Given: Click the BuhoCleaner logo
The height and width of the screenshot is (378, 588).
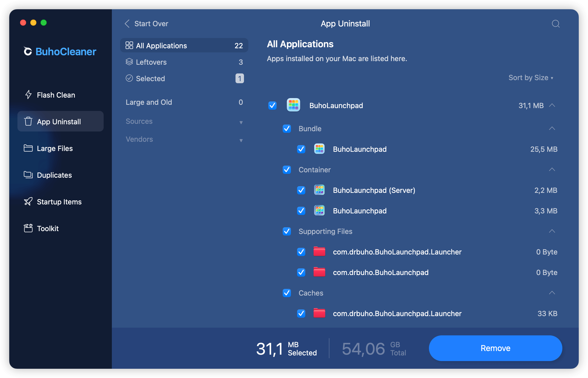Looking at the screenshot, I should [60, 52].
